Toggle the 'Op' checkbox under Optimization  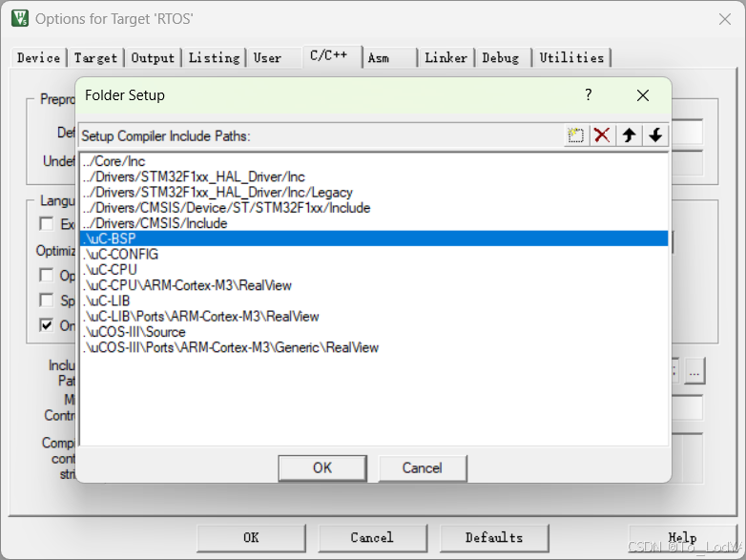(47, 275)
